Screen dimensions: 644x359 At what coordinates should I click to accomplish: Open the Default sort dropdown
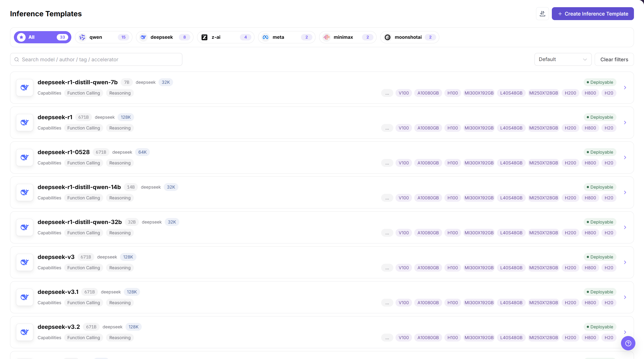(x=563, y=60)
